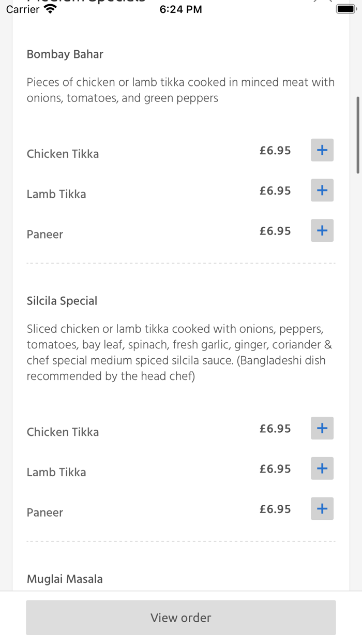Add Lamb Tikka under Bombay Bahar to order

[322, 190]
